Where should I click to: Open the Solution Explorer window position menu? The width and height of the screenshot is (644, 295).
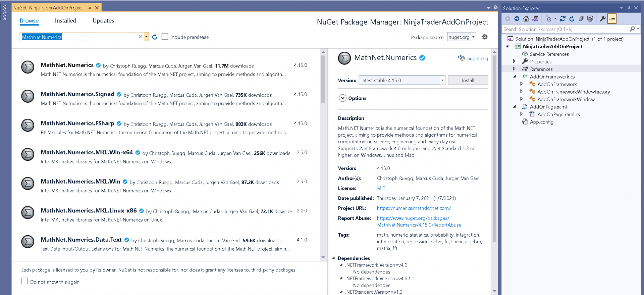[x=621, y=8]
